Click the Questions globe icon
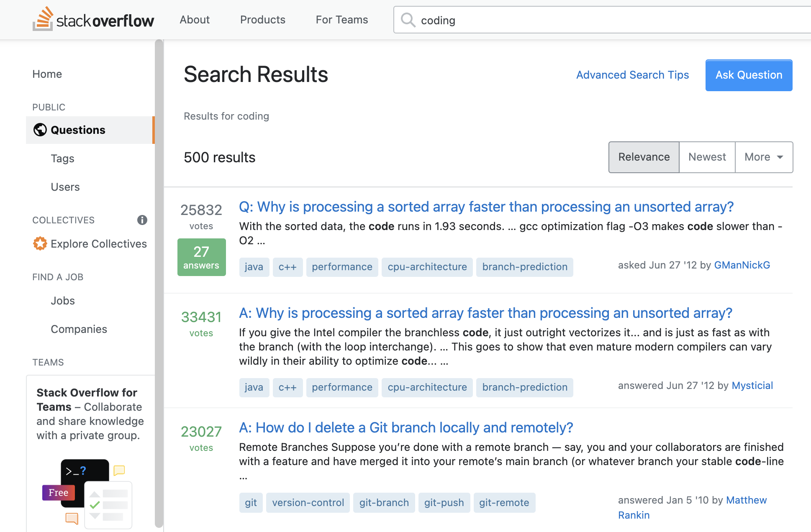The image size is (811, 532). pyautogui.click(x=40, y=130)
